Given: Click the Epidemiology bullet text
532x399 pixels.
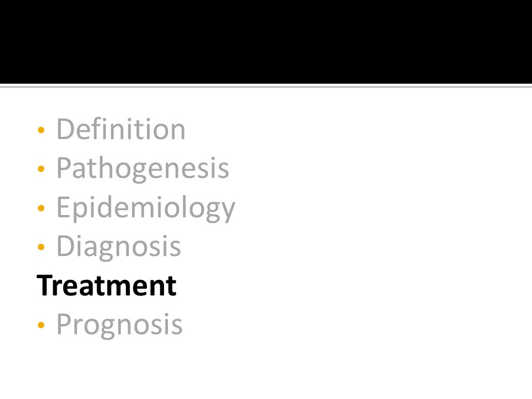Looking at the screenshot, I should point(146,208).
